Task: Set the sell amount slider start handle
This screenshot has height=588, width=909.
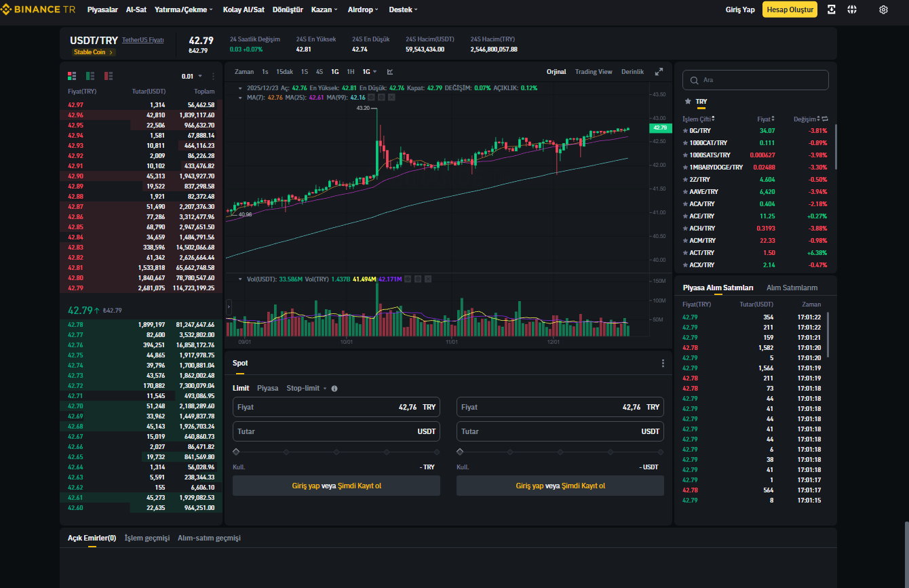Action: click(x=460, y=452)
